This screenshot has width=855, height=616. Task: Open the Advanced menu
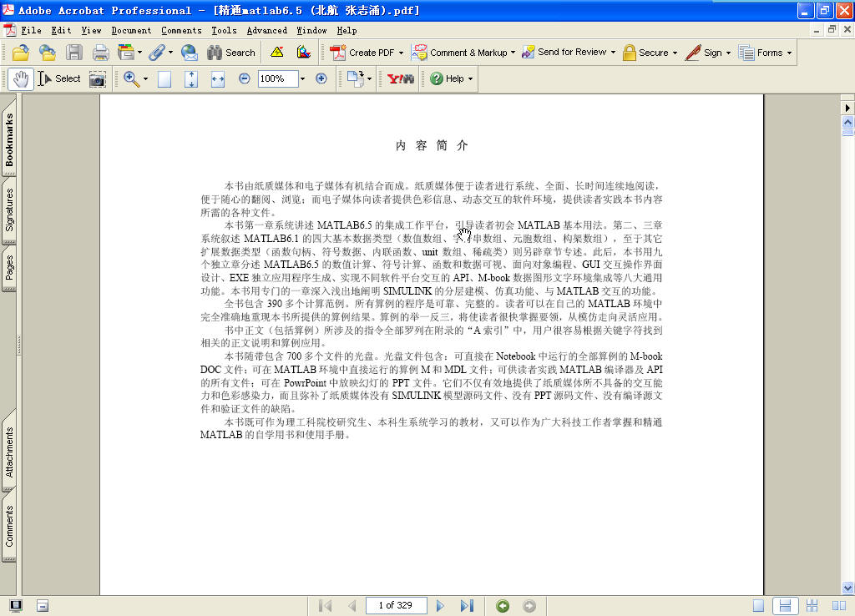pos(266,31)
